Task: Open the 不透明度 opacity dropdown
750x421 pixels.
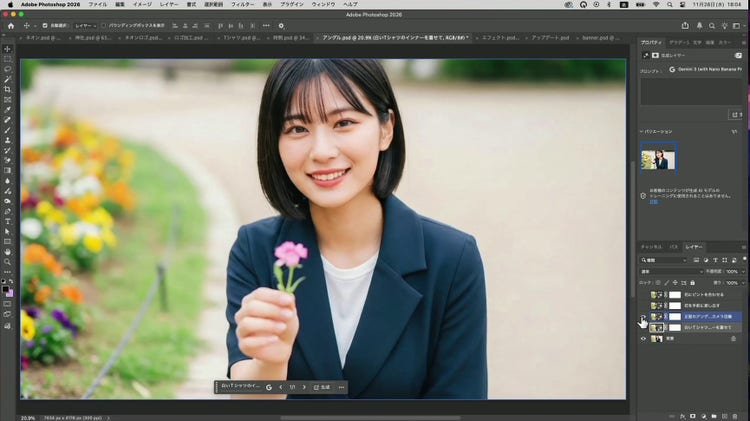Action: click(741, 271)
